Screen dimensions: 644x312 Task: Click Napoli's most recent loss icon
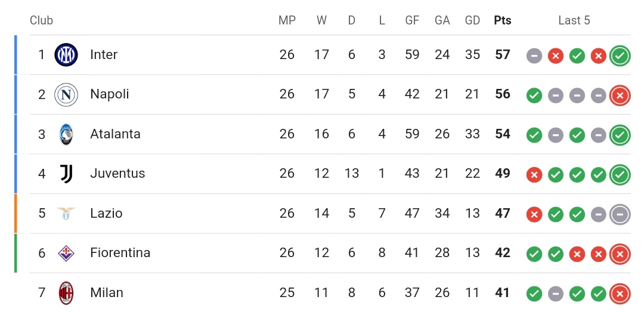[x=620, y=95]
